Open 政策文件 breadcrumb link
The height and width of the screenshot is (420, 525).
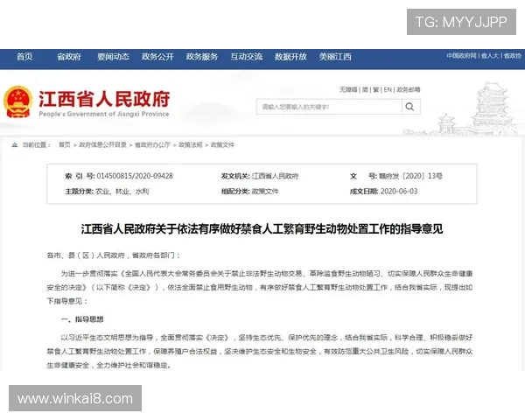point(222,144)
